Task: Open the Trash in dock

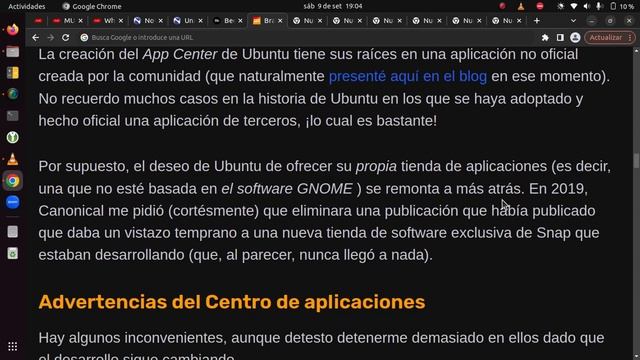Action: 13,253
